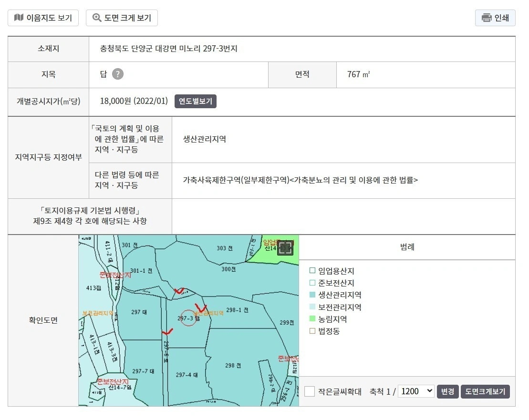Click the 면적 column label
This screenshot has width=529, height=420.
(x=302, y=74)
